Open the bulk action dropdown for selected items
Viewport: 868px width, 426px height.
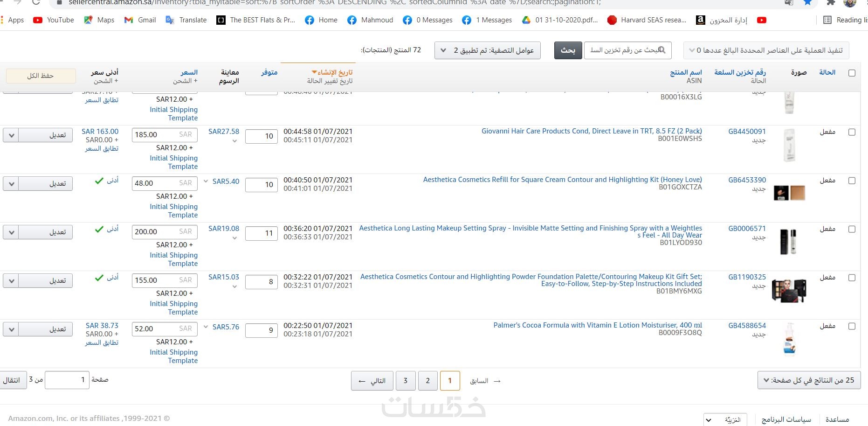[x=766, y=50]
